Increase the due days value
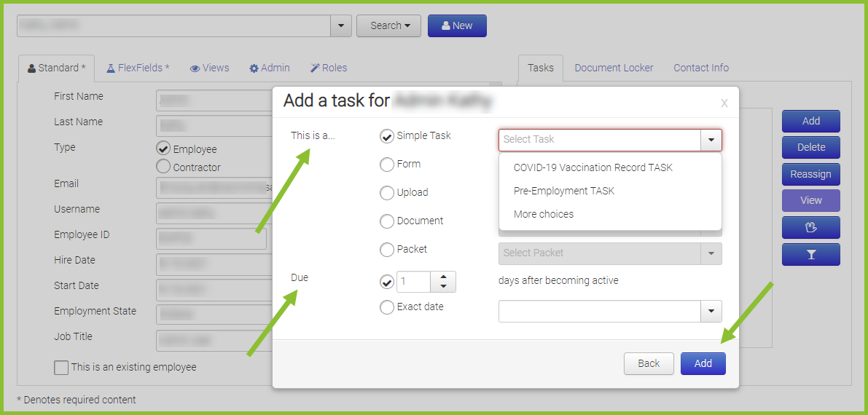 [x=443, y=276]
